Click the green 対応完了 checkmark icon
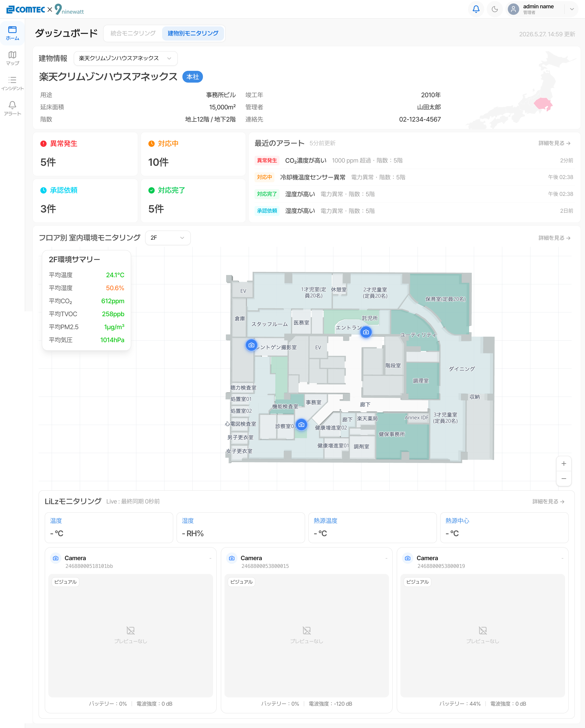Screen dimensions: 585x728 point(151,190)
